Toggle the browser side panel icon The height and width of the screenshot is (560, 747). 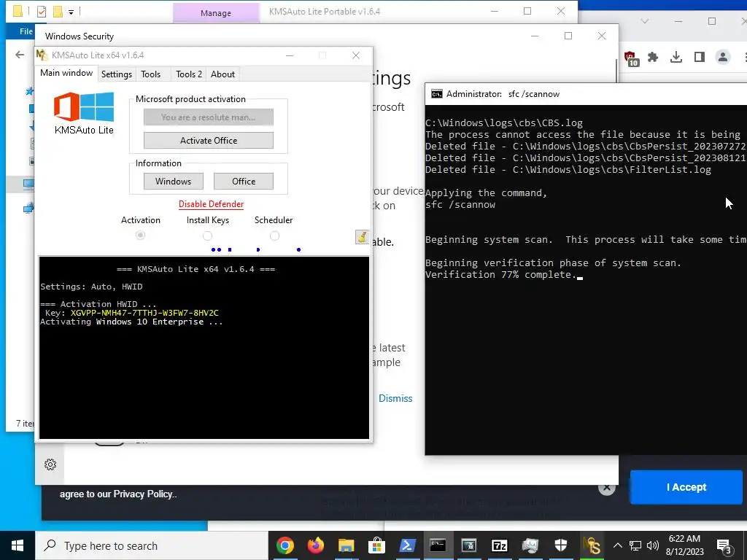pos(700,58)
